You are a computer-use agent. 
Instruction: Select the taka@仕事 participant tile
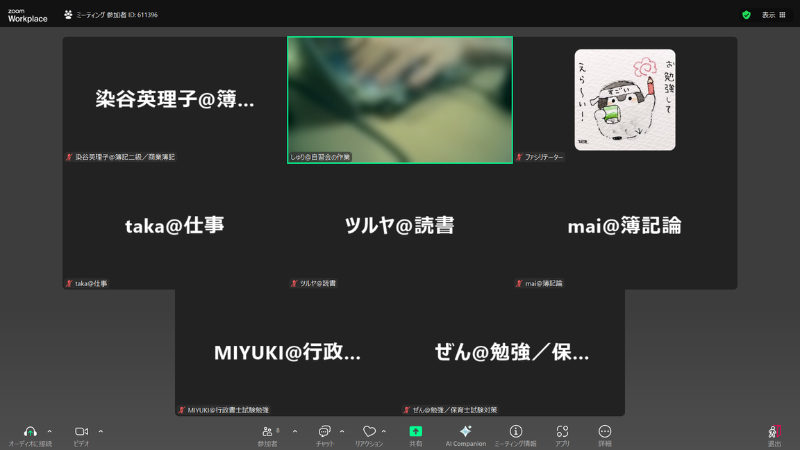(x=174, y=226)
